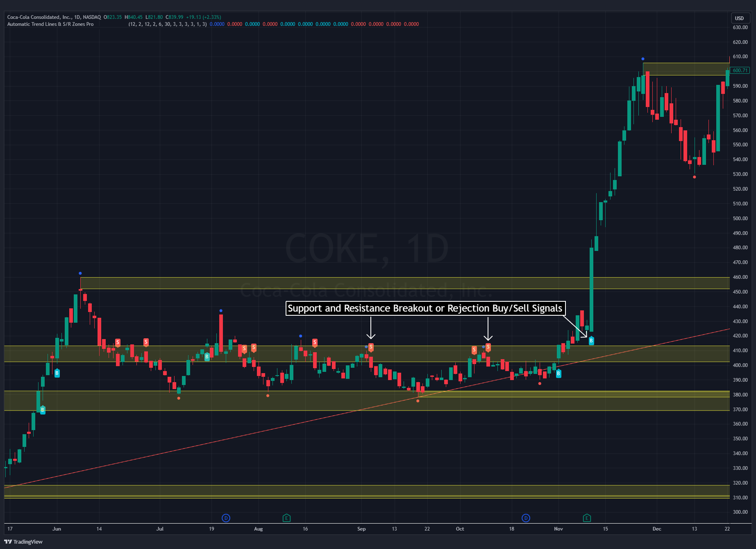Click the blue dot above the all-time high candle

tap(642, 59)
